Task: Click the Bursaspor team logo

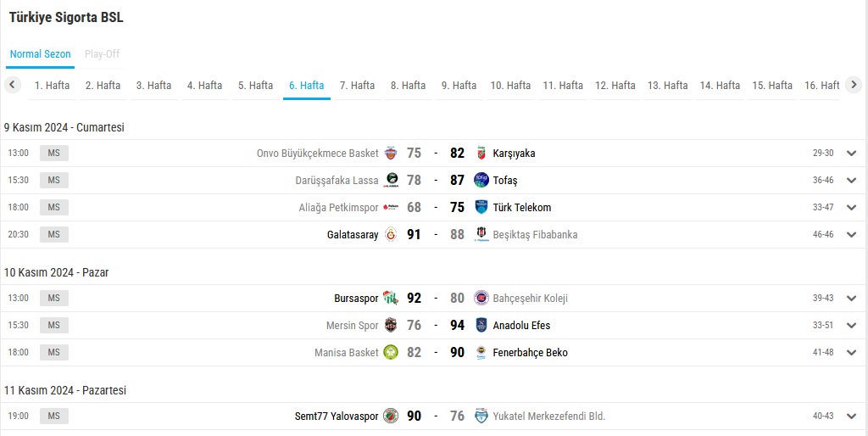Action: [391, 298]
